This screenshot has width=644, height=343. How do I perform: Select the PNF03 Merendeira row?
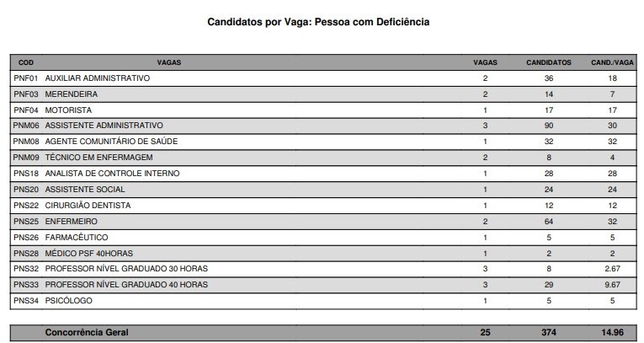point(71,94)
